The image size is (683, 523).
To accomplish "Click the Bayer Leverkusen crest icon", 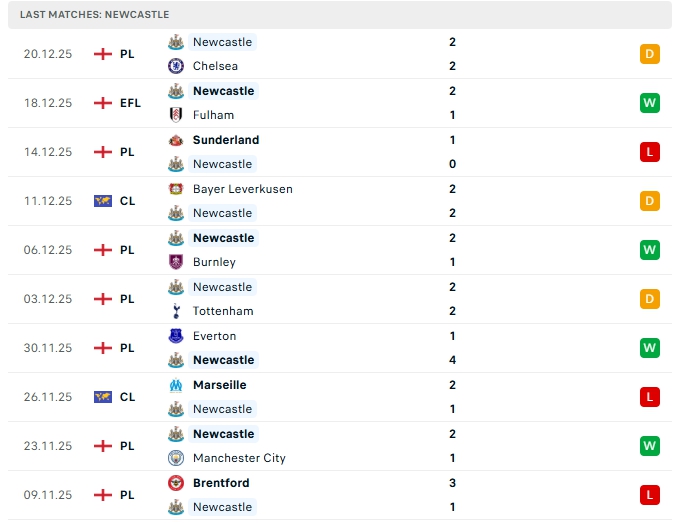I will [x=176, y=189].
